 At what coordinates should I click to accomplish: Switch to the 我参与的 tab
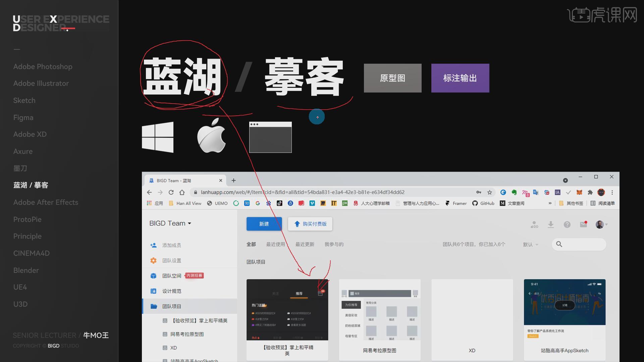[x=334, y=244]
